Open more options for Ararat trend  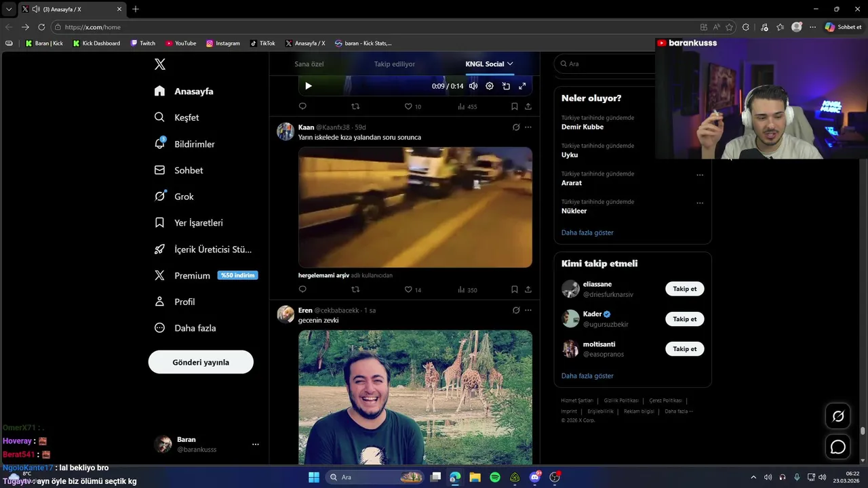(700, 175)
